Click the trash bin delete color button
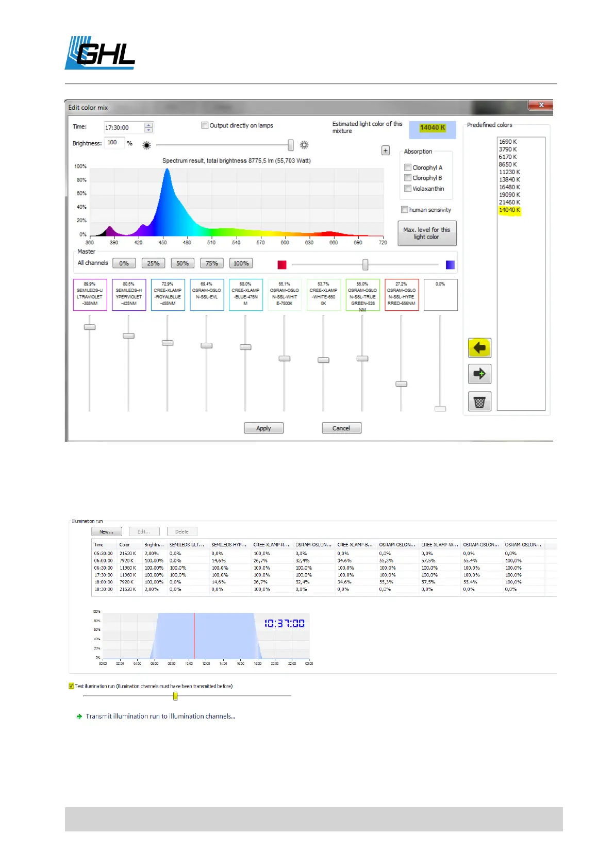The height and width of the screenshot is (868, 614). 479,402
